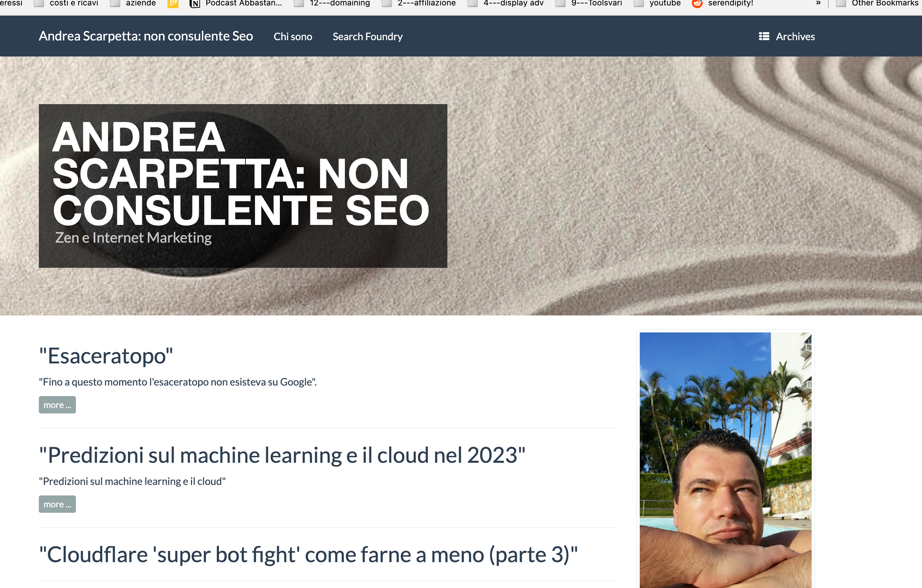Open the Archives list icon
Image resolution: width=922 pixels, height=588 pixels.
pyautogui.click(x=764, y=36)
